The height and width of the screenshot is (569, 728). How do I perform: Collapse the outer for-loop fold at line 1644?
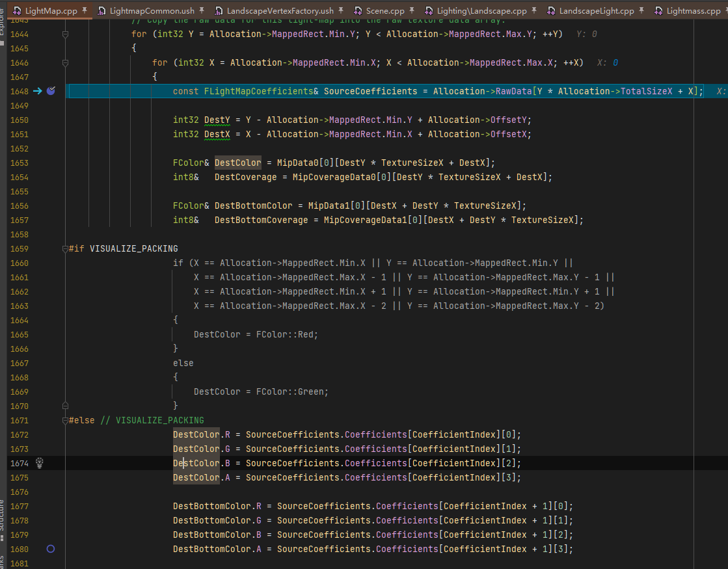[66, 34]
